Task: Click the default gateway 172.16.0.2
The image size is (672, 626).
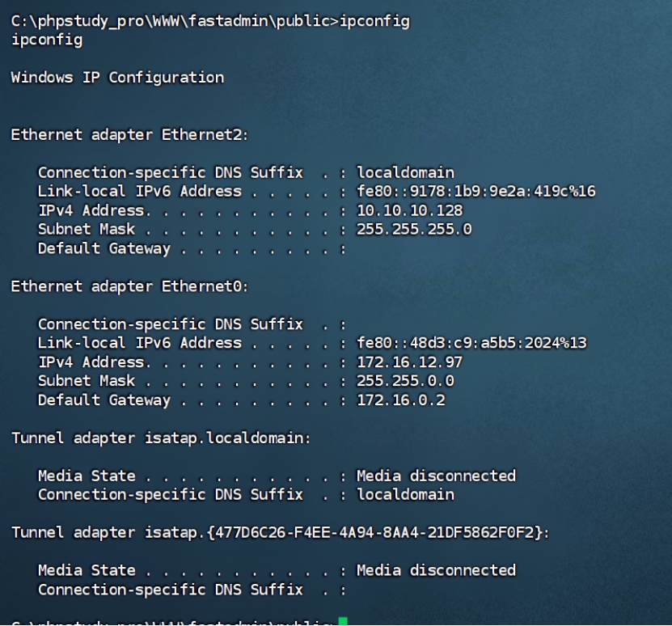Action: tap(401, 400)
